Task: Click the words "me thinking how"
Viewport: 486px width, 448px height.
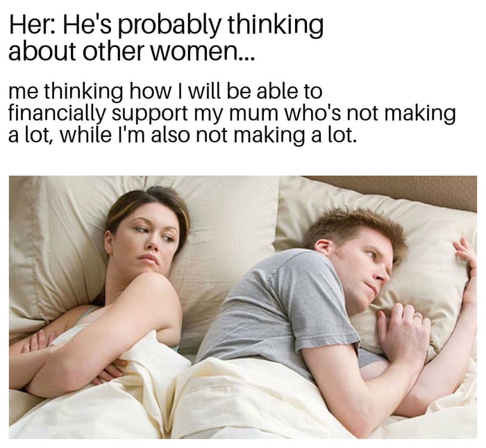Action: click(90, 93)
